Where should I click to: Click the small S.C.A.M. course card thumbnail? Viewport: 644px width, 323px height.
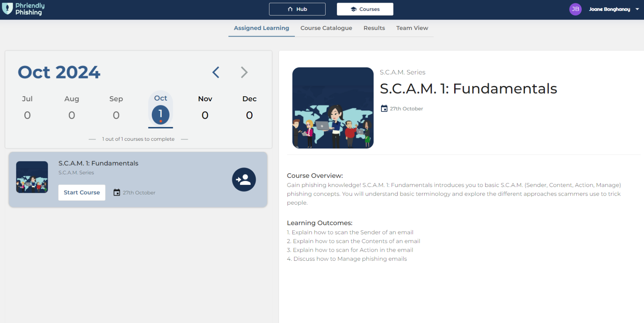pos(32,177)
